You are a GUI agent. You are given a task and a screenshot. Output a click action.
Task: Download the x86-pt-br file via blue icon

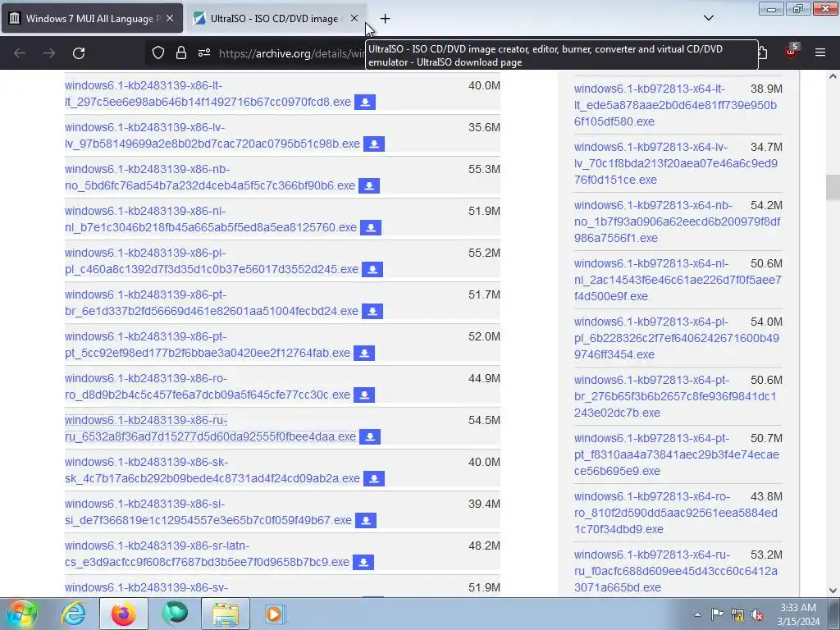372,311
